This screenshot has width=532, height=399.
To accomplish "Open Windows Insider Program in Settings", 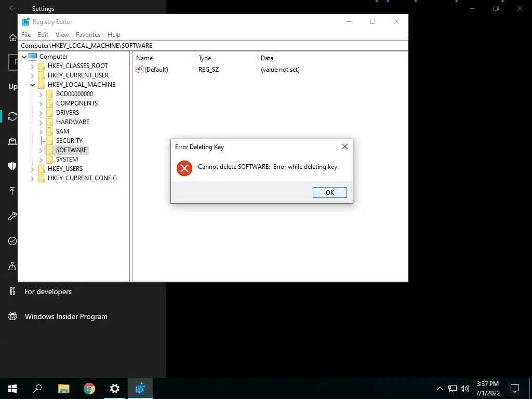I will (x=66, y=316).
